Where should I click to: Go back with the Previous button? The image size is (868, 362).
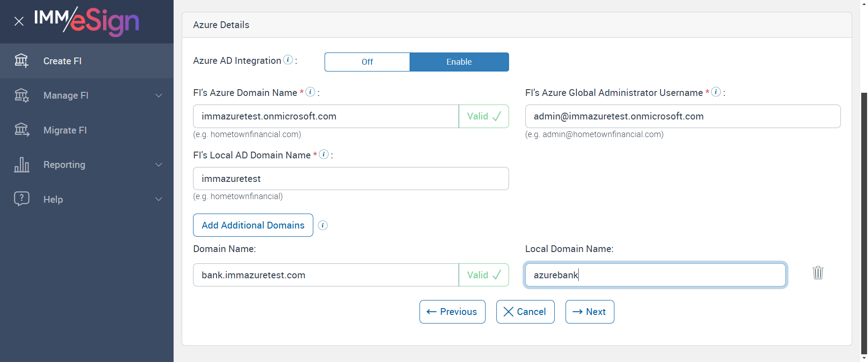point(452,312)
